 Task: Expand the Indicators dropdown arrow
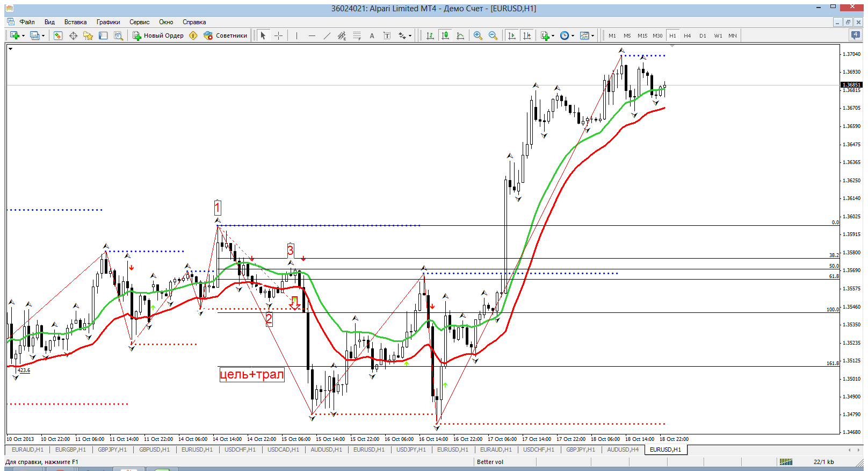tap(553, 35)
